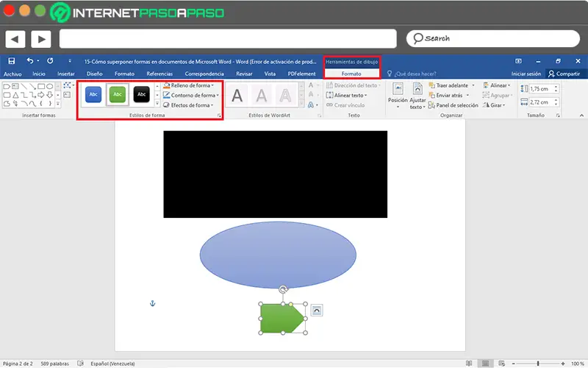
Task: Click the Alinear texto command
Action: (x=346, y=96)
